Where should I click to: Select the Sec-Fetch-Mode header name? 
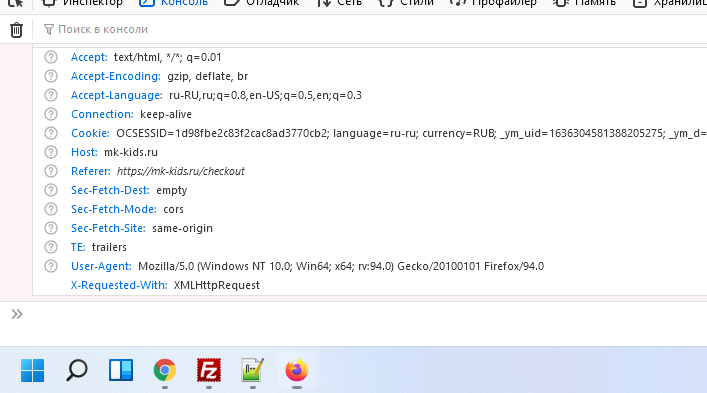114,209
